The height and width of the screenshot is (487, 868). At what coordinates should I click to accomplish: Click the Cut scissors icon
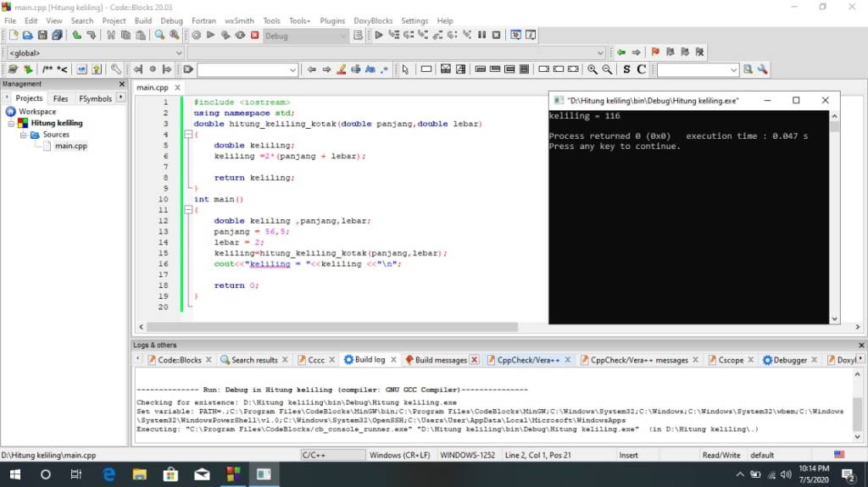point(110,36)
